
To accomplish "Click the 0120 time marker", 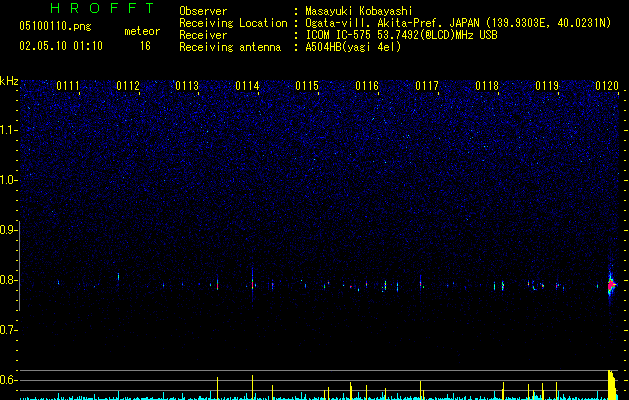I will 607,86.
